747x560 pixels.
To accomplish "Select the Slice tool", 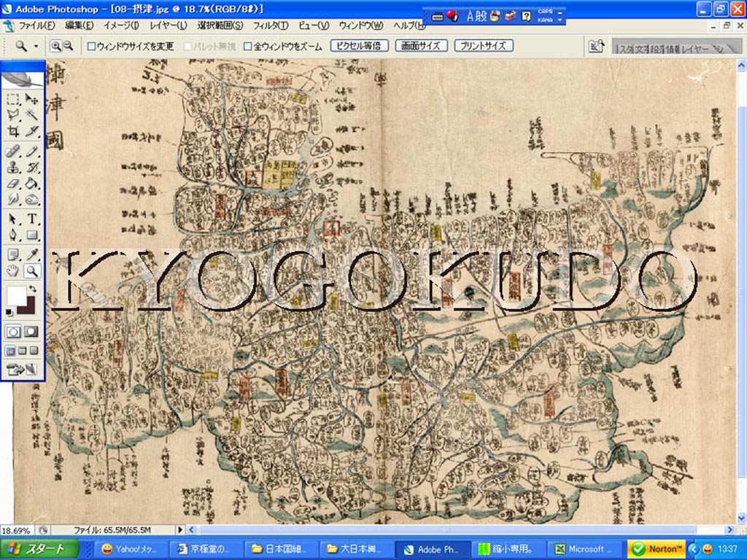I will point(32,131).
